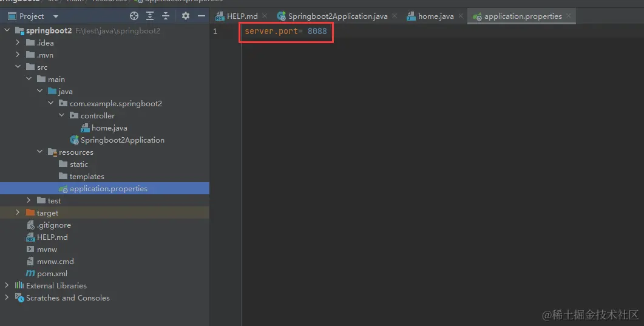This screenshot has width=644, height=326.
Task: Click the Project panel title label
Action: tap(31, 16)
